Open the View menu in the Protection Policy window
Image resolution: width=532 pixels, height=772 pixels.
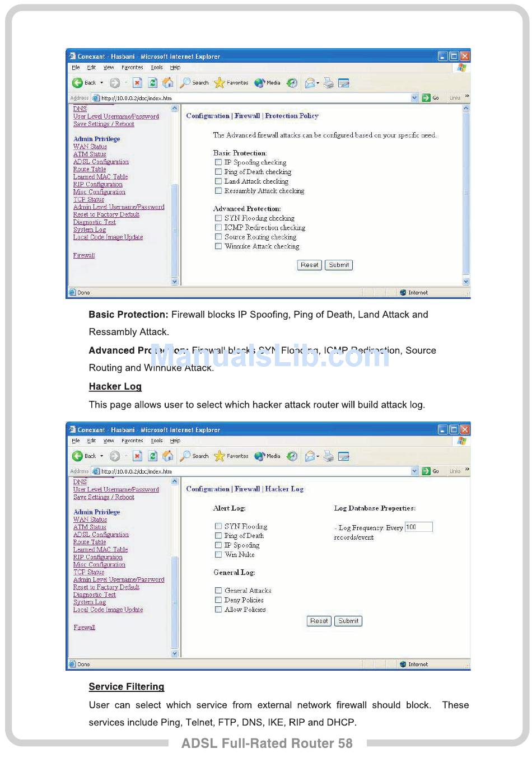[109, 68]
